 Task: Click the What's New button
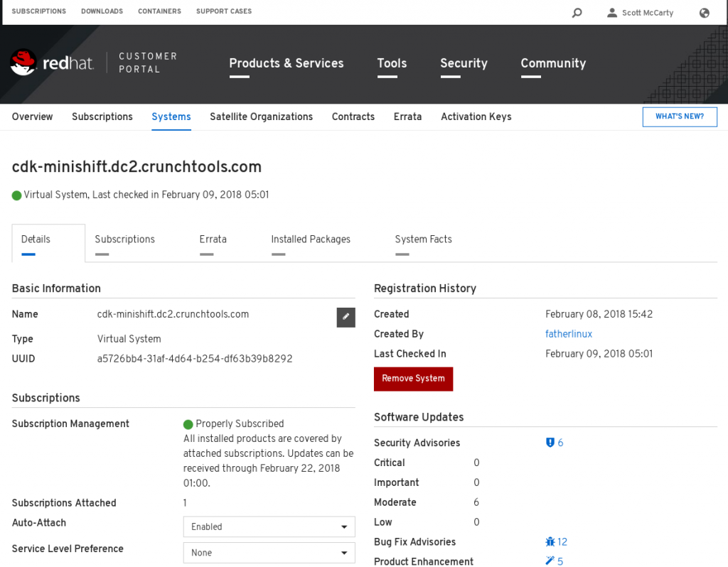[679, 117]
